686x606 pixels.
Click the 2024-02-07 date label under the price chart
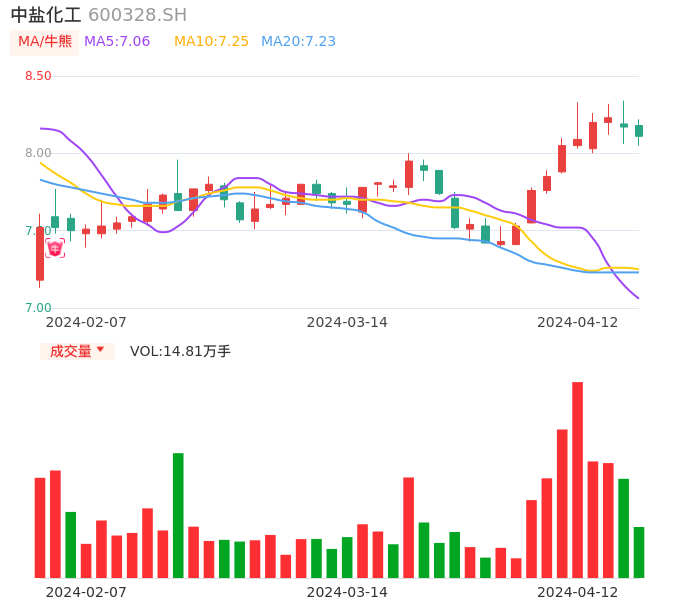coord(86,322)
